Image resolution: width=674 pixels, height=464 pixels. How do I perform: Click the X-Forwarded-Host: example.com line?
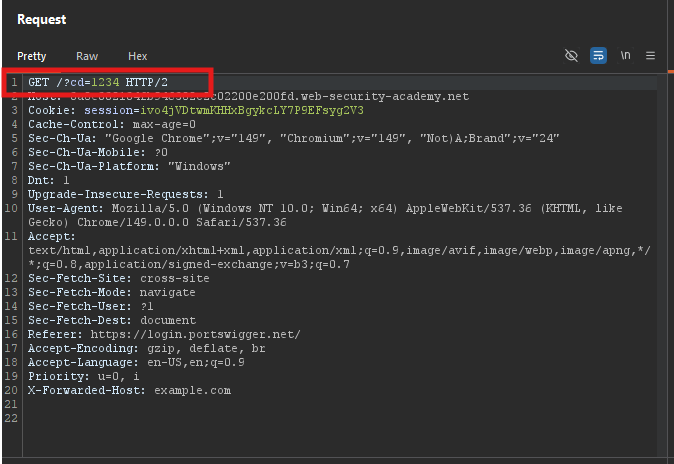click(129, 390)
